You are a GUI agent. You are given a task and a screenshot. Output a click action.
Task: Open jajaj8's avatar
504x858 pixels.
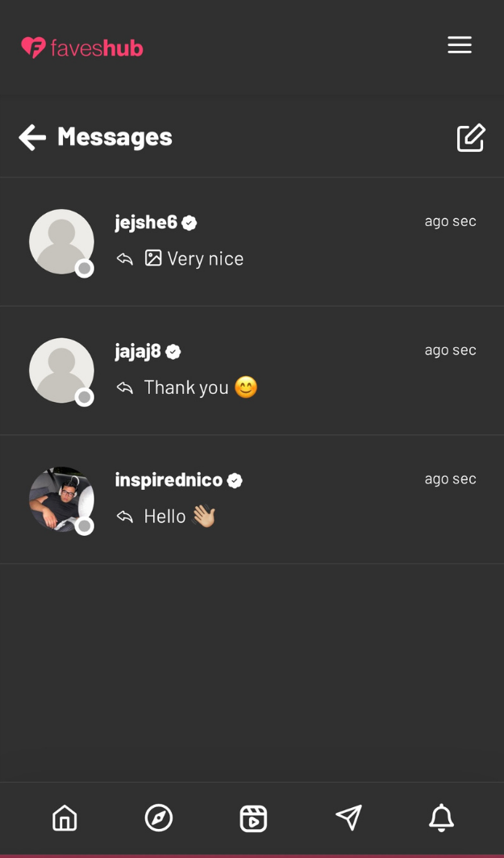tap(61, 370)
